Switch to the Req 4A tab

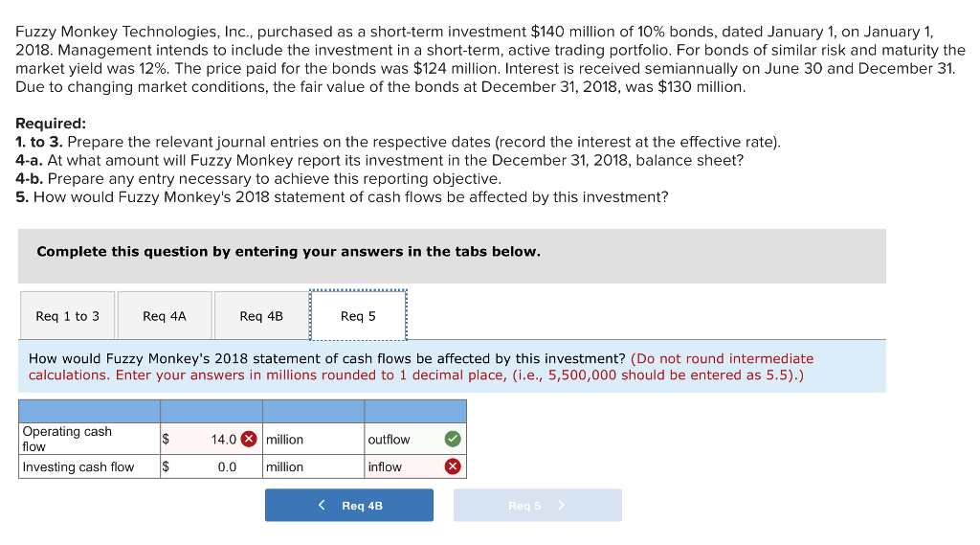click(165, 316)
